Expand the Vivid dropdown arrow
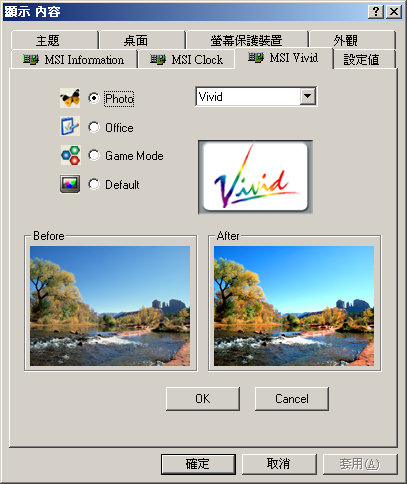 pos(308,97)
